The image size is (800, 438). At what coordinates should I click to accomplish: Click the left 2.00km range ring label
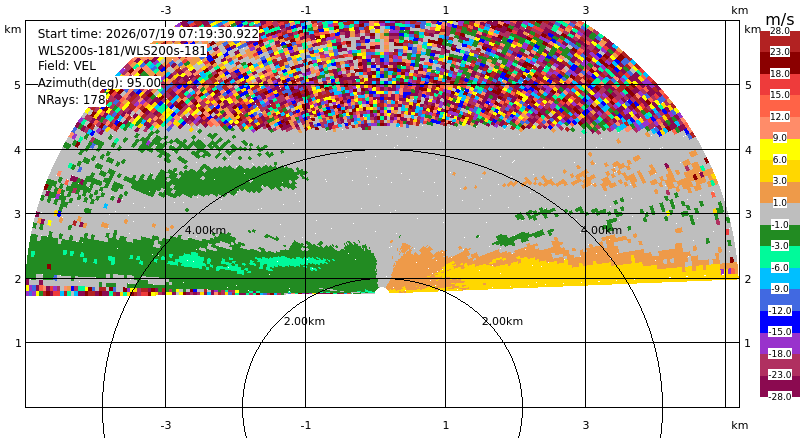click(x=304, y=321)
